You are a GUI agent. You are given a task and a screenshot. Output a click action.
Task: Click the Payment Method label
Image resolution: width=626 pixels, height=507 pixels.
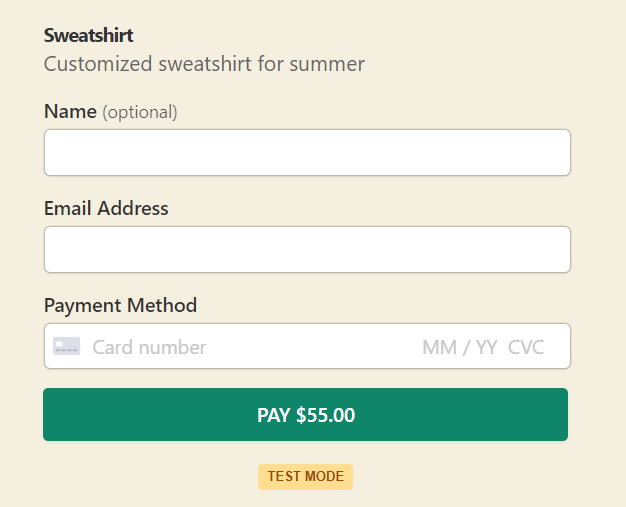tap(120, 305)
